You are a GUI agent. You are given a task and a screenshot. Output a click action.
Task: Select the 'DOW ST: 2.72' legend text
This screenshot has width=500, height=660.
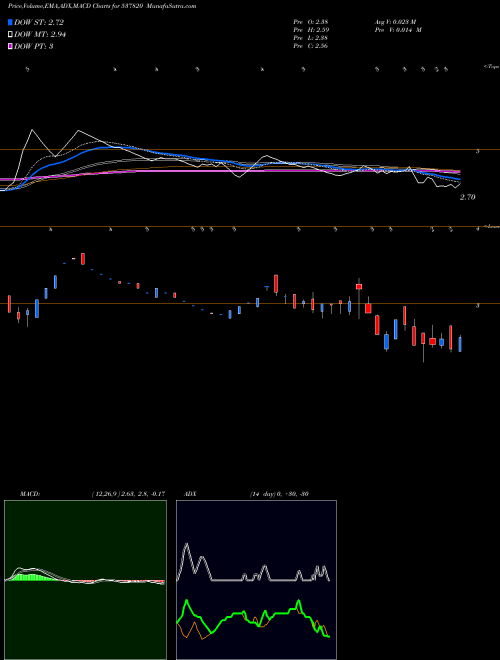point(39,22)
